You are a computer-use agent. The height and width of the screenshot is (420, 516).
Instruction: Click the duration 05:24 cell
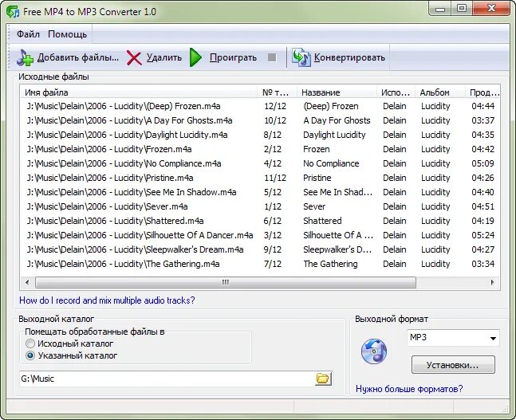coord(483,235)
